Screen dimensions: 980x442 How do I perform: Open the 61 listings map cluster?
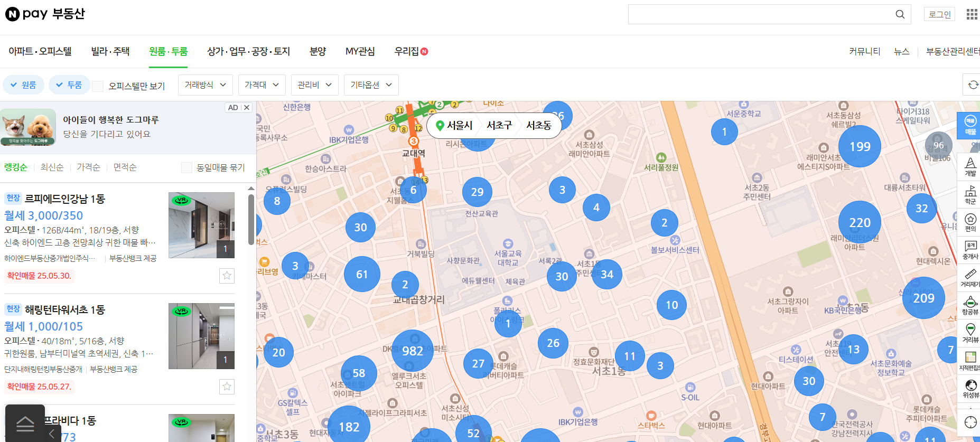[362, 274]
